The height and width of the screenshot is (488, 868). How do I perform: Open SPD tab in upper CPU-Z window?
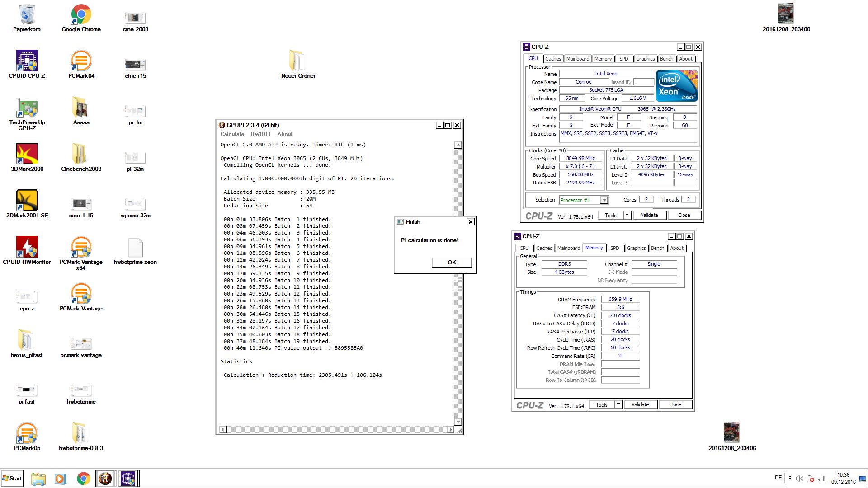624,59
